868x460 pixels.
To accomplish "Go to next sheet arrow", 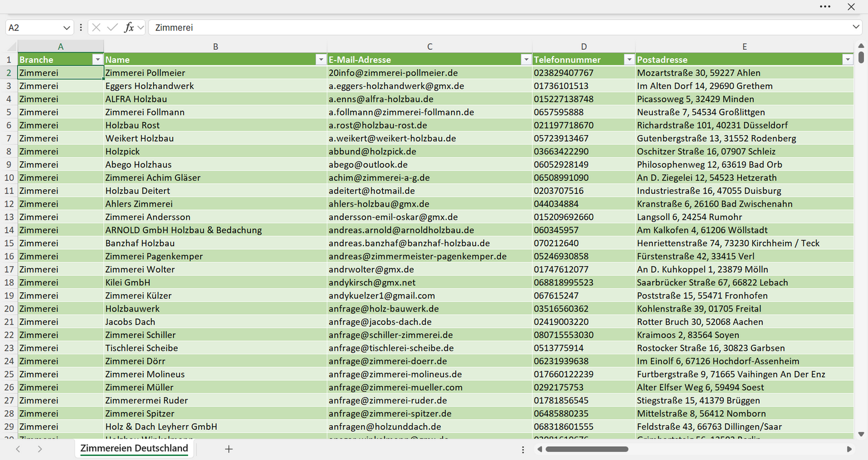I will click(x=40, y=449).
